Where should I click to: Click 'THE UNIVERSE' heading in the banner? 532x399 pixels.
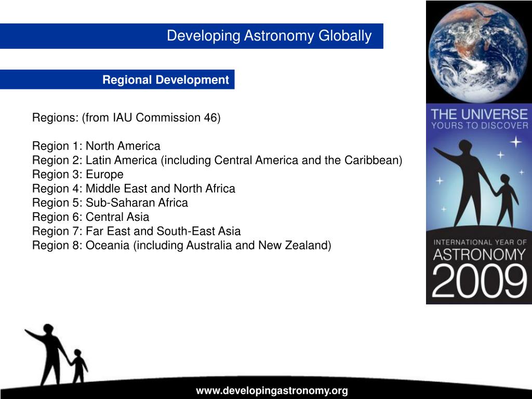click(x=479, y=114)
